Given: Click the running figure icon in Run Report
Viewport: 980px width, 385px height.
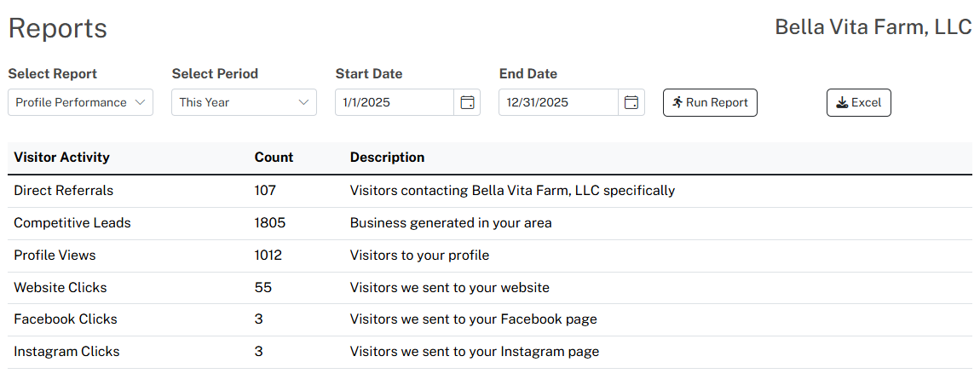Looking at the screenshot, I should (677, 102).
